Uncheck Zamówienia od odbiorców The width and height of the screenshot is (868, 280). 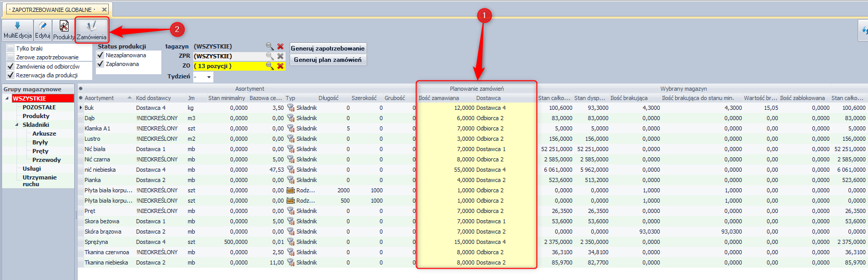point(10,67)
